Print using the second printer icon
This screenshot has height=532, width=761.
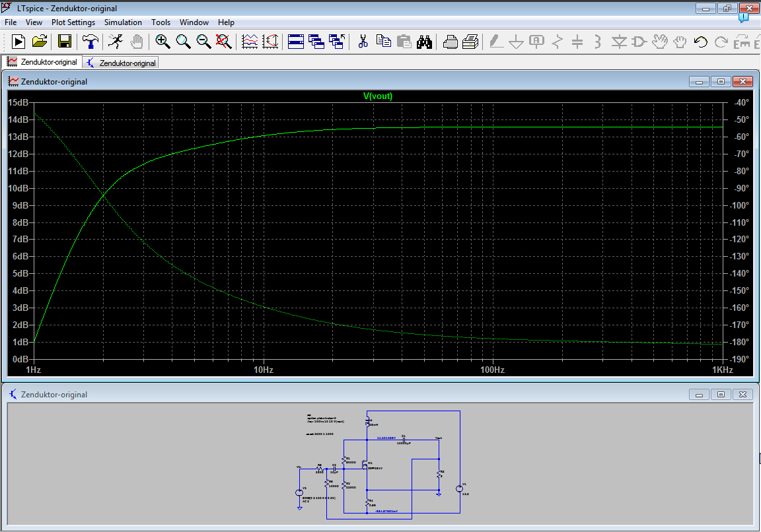[x=470, y=42]
